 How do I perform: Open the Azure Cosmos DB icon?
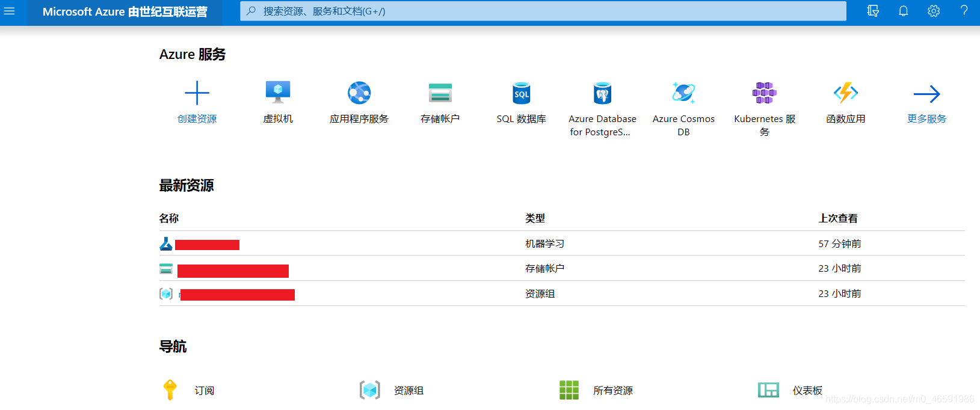click(683, 93)
